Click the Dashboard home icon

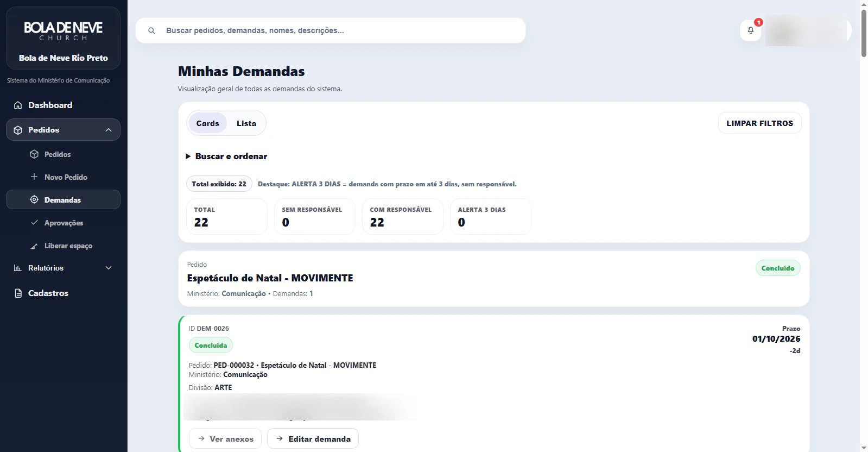(x=18, y=105)
